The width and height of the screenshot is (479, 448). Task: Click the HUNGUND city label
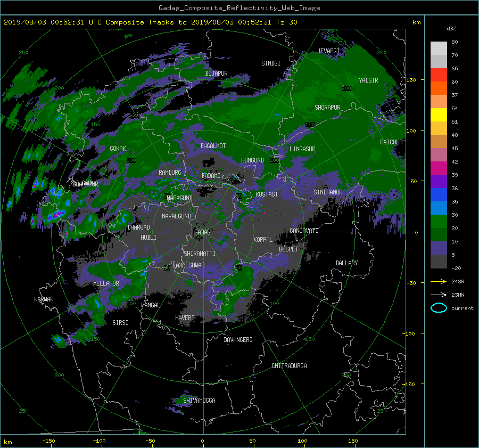coord(252,160)
